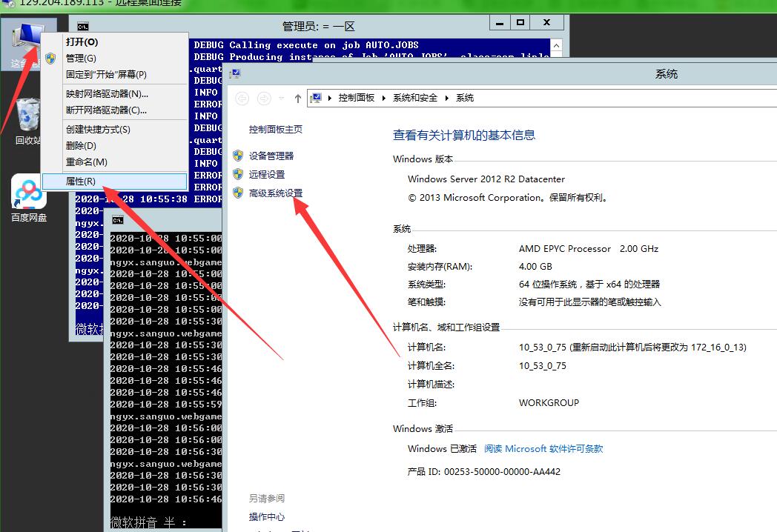Select 管理(G) from the context menu

[80, 59]
